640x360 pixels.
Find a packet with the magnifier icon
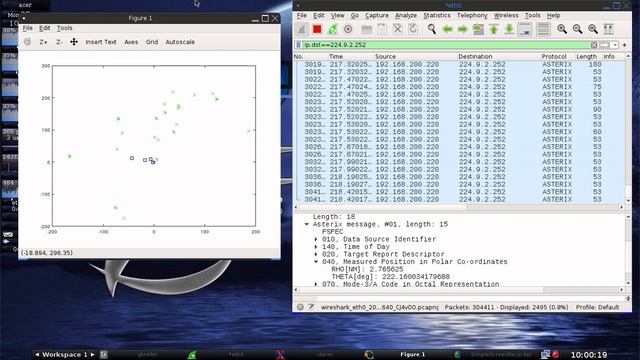point(431,29)
